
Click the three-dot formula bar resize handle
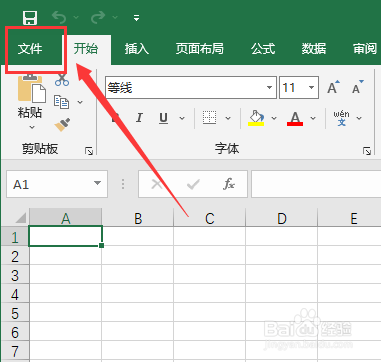tap(123, 184)
